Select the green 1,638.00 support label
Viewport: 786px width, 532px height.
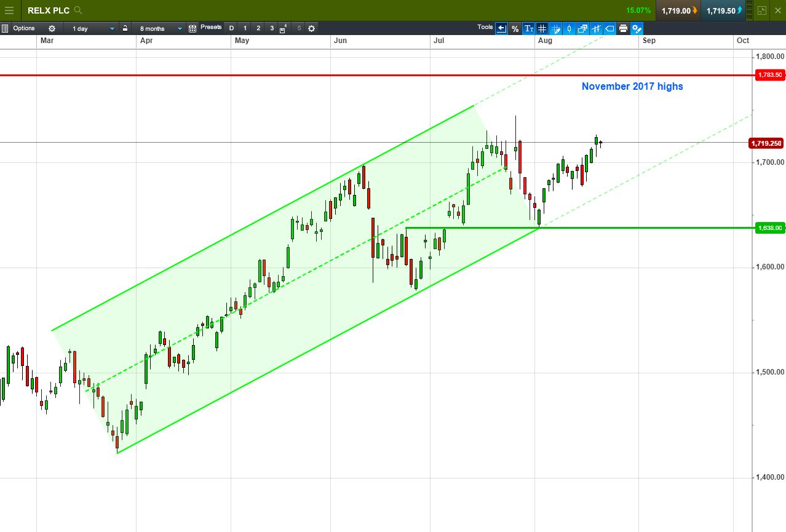pyautogui.click(x=769, y=228)
